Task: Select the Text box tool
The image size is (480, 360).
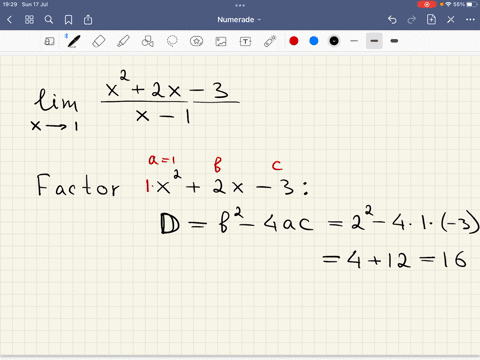Action: pyautogui.click(x=245, y=41)
